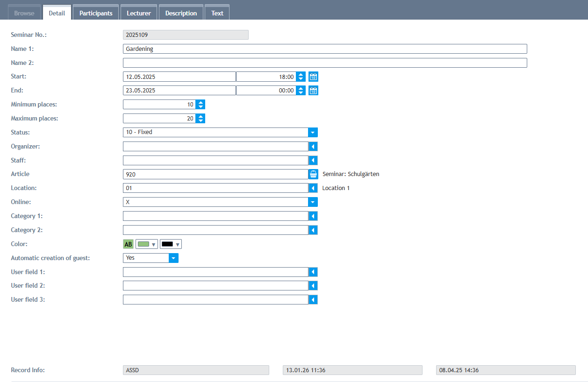The image size is (588, 382).
Task: Click the Organizer input field
Action: click(x=215, y=147)
